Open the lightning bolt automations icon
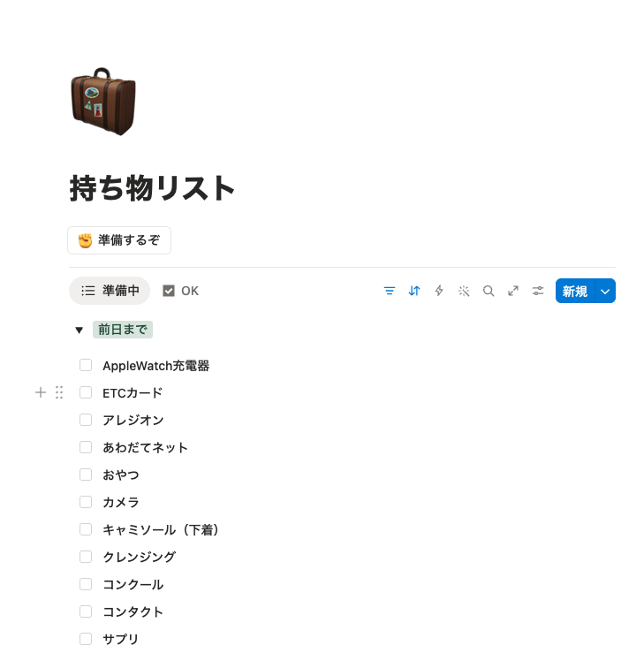644x653 pixels. coord(439,291)
